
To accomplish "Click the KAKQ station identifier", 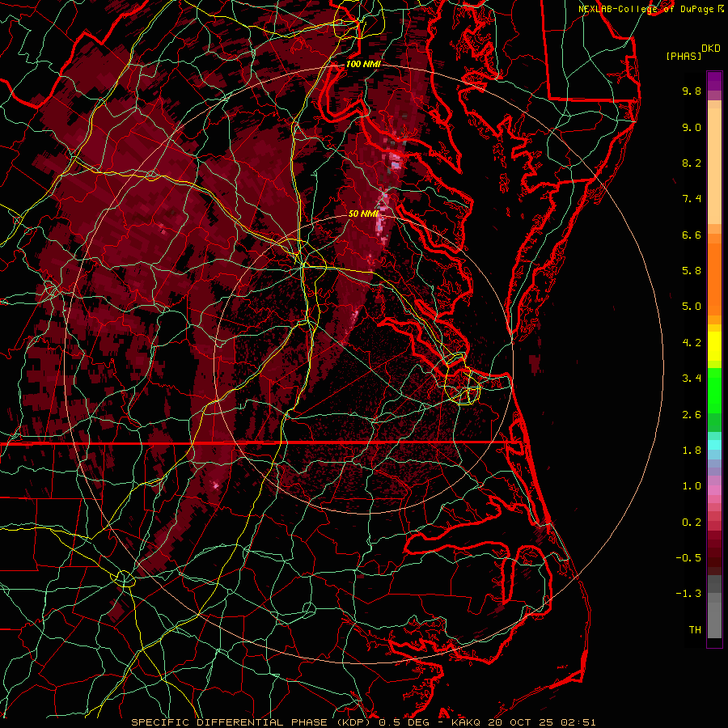I will 466,722.
